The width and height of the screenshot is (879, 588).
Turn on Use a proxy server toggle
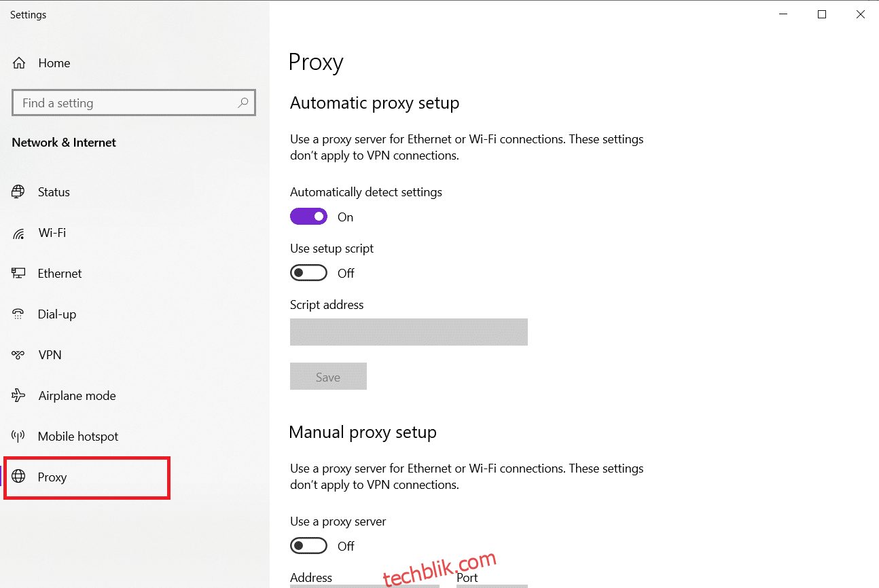click(308, 546)
